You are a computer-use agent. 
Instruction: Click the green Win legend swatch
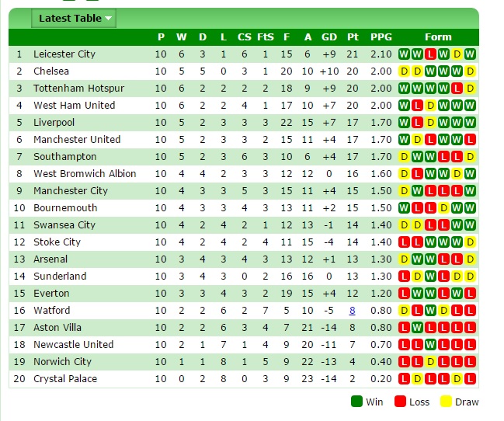pos(356,402)
